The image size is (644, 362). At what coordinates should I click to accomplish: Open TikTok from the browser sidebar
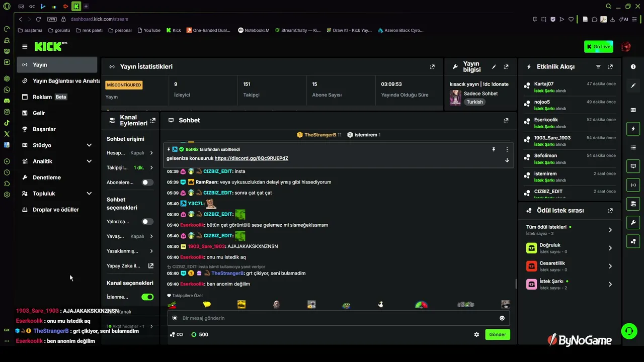[x=7, y=123]
